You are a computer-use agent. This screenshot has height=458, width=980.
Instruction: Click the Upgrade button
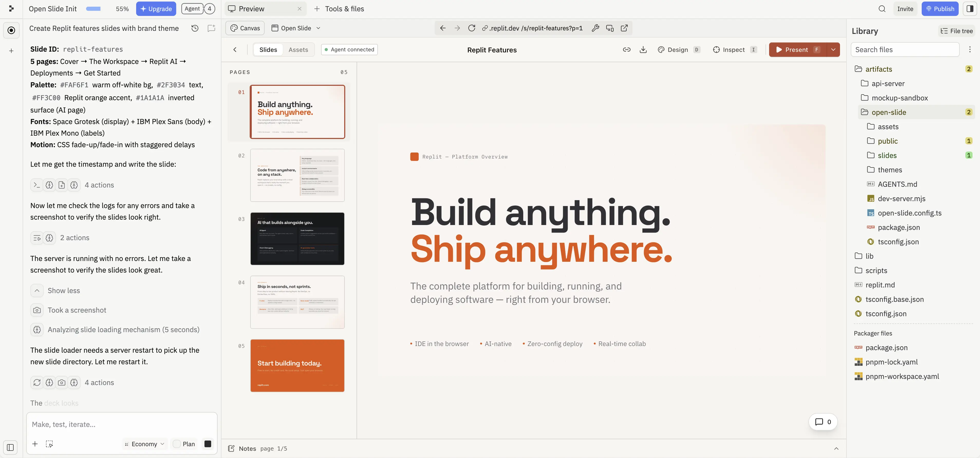point(156,9)
